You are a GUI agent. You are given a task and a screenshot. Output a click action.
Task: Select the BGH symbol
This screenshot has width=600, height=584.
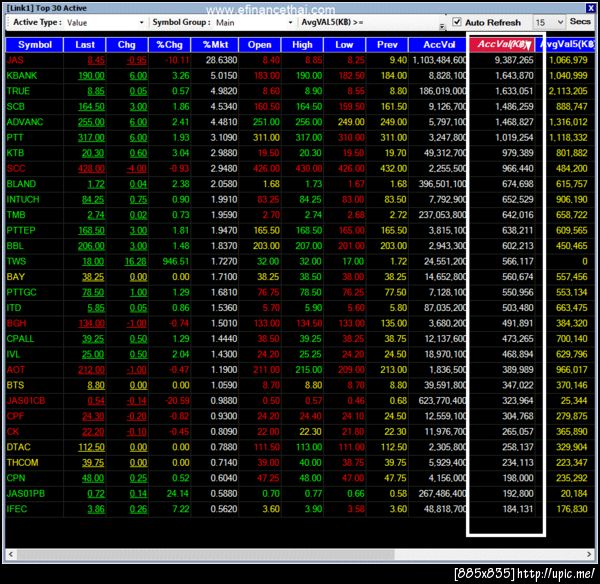[x=16, y=323]
